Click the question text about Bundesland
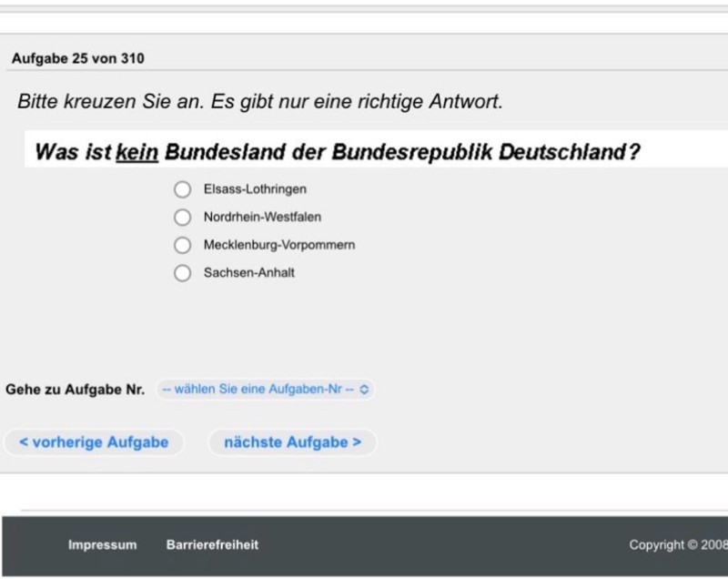Screen dimensions: 728x579 tap(337, 152)
